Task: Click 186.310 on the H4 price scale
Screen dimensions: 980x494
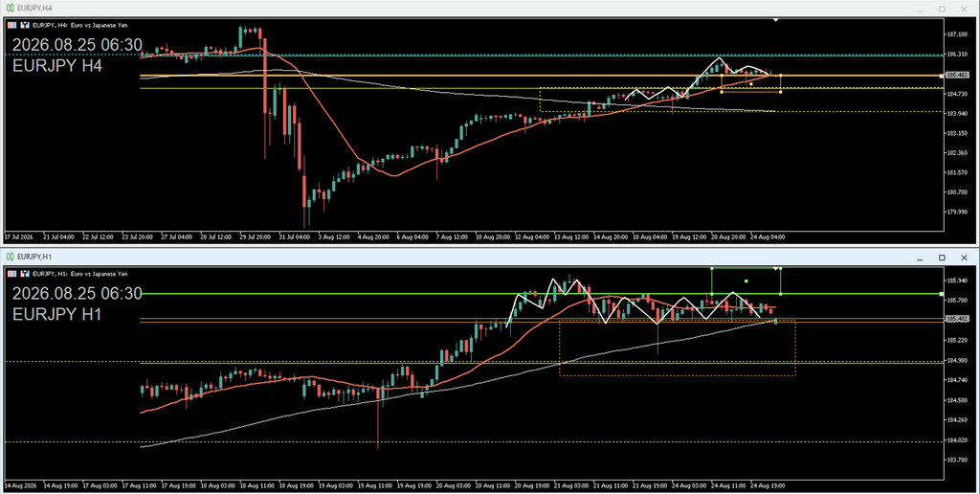Action: tap(957, 55)
